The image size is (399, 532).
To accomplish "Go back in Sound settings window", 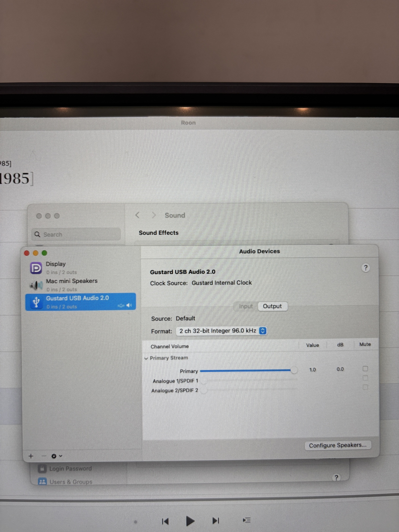I will click(137, 215).
